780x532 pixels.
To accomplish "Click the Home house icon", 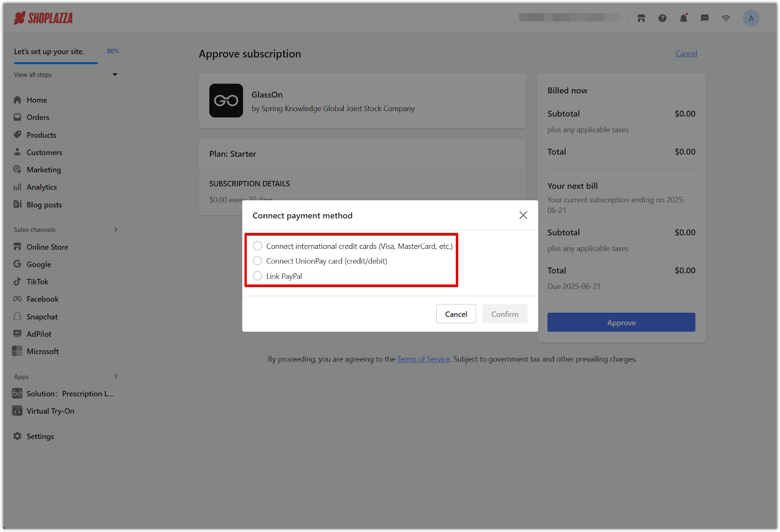I will click(x=18, y=100).
